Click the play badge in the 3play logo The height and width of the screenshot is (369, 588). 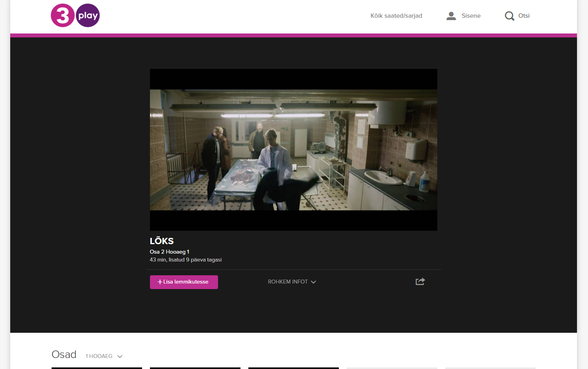(x=88, y=15)
